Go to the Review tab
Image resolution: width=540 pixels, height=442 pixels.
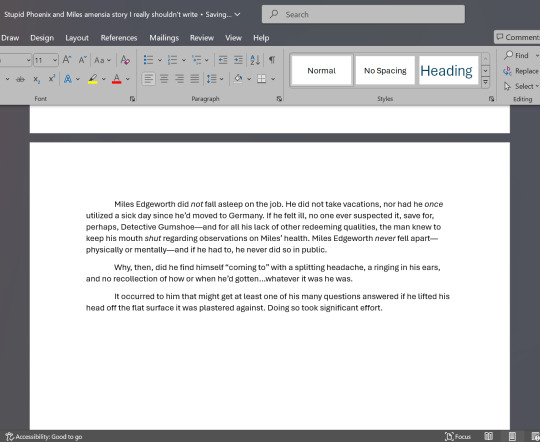[x=202, y=38]
